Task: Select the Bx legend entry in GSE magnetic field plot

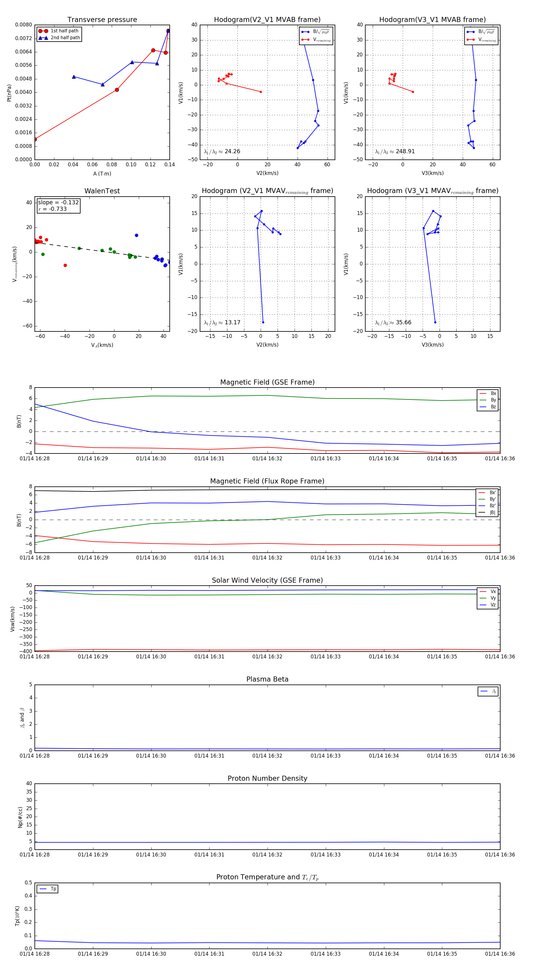Action: (488, 393)
